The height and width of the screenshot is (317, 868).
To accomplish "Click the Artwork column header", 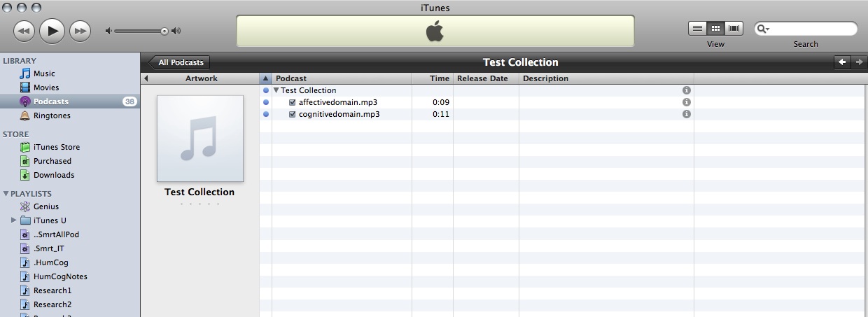I will tap(201, 78).
